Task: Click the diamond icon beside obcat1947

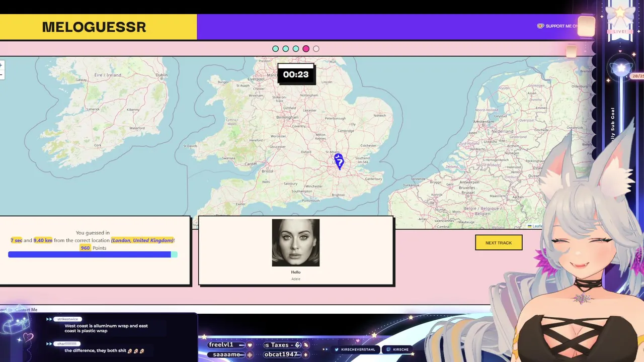Action: click(305, 354)
